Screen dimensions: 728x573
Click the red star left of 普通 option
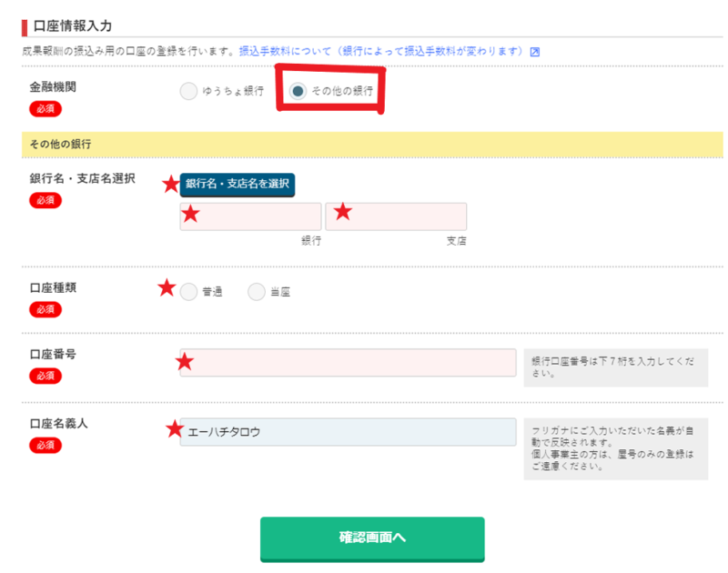coord(167,288)
